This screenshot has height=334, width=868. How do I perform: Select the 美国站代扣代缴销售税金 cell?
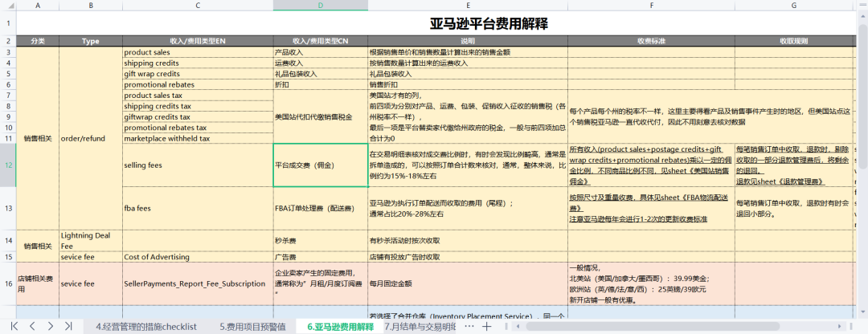(321, 116)
